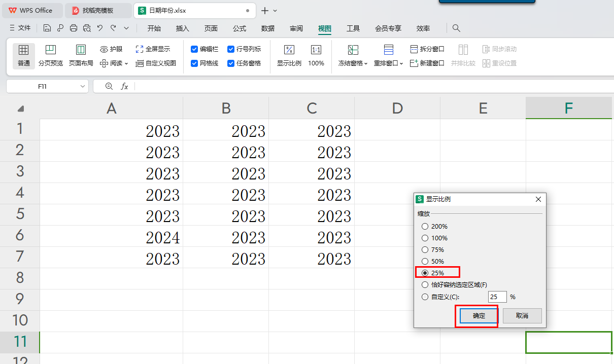Click the Print icon in quick access
This screenshot has width=614, height=364.
pyautogui.click(x=74, y=28)
